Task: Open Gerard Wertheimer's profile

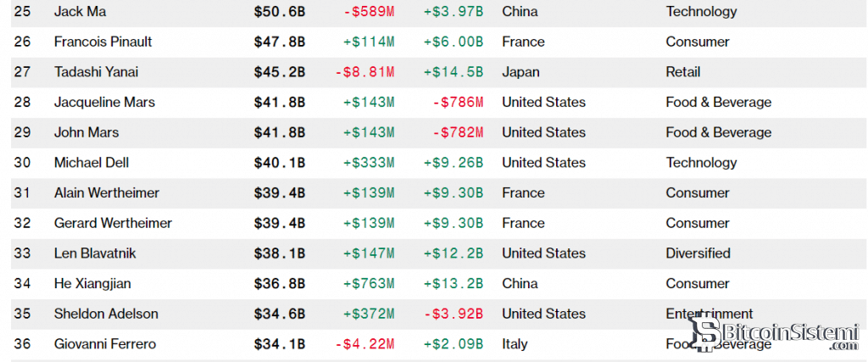Action: (x=113, y=223)
